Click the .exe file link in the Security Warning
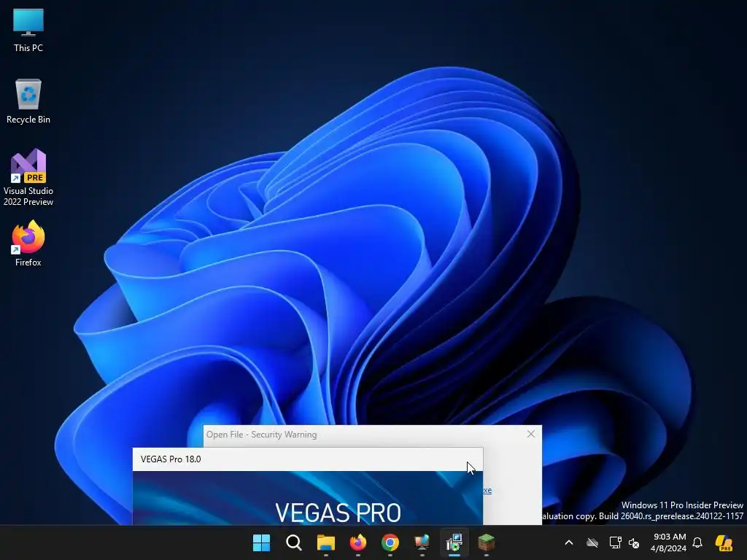Image resolution: width=747 pixels, height=560 pixels. 487,490
